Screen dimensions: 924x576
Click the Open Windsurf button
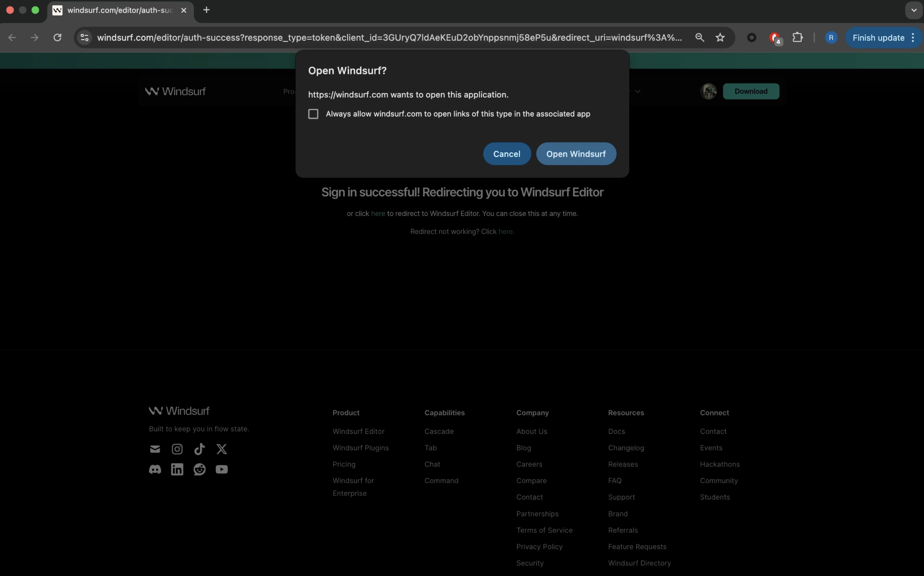[x=576, y=154]
